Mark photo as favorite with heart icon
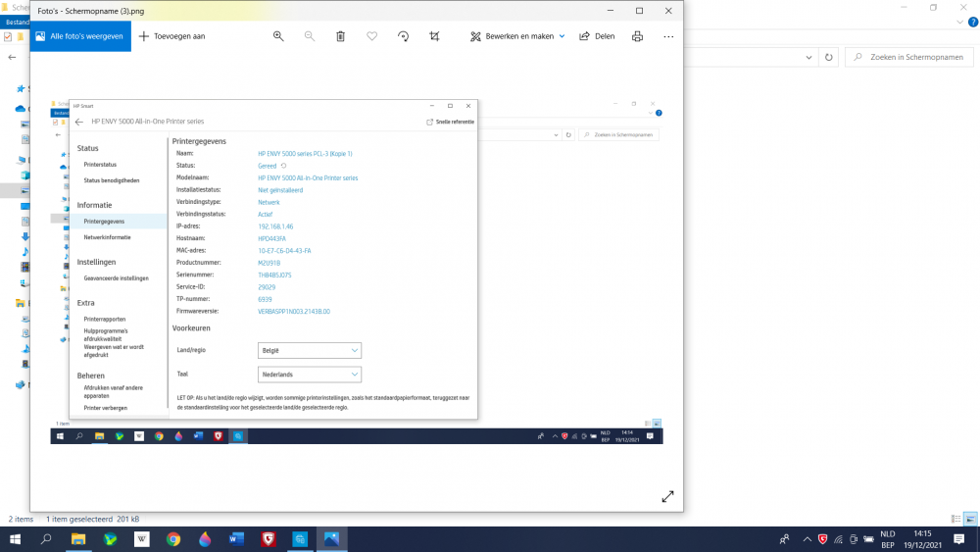The height and width of the screenshot is (552, 980). (371, 36)
